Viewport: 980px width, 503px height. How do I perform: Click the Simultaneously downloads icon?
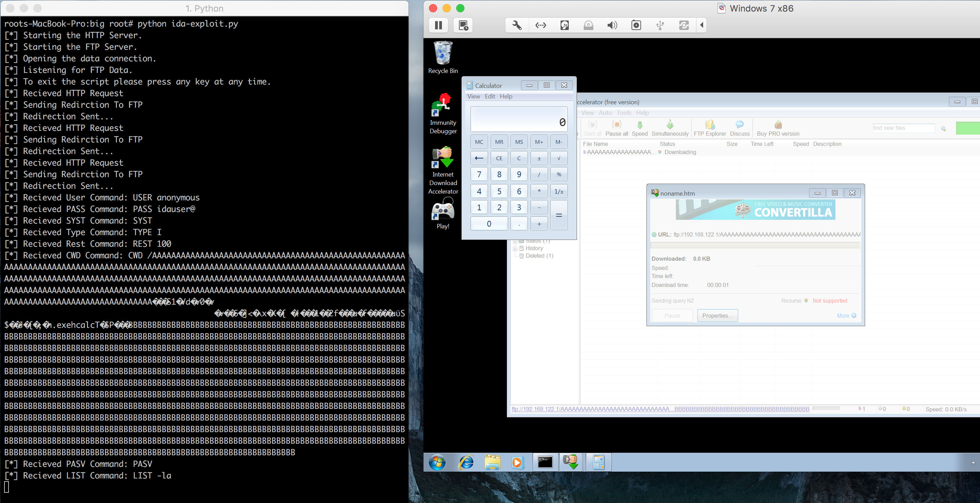point(670,128)
